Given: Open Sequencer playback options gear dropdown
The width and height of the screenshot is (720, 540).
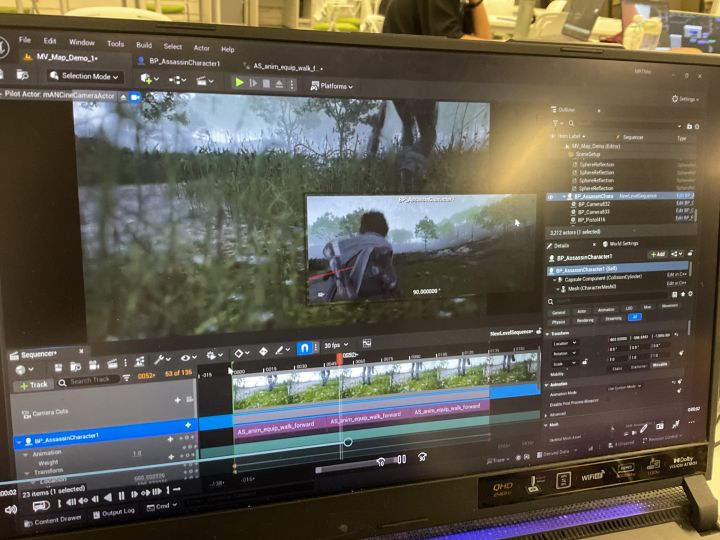Looking at the screenshot, I should click(214, 355).
